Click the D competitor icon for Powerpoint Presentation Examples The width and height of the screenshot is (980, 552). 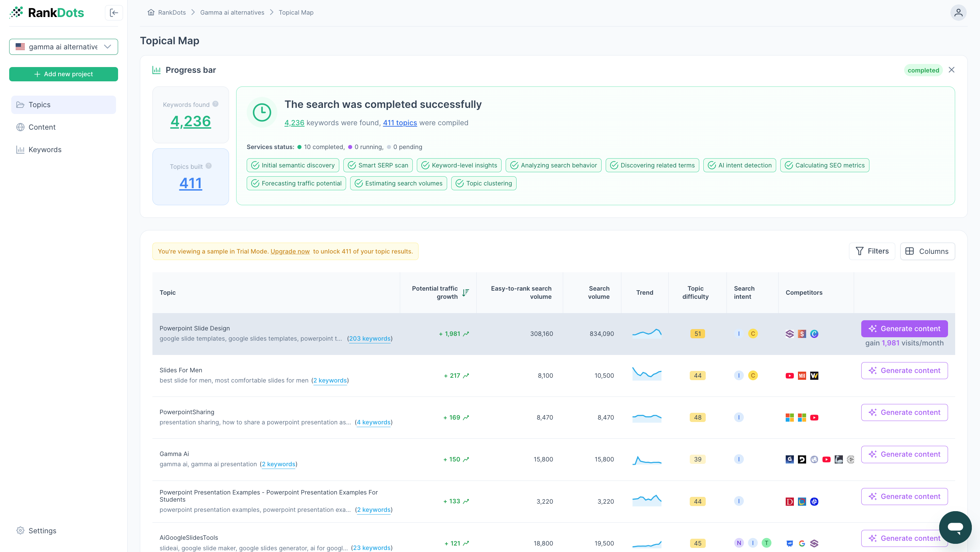pos(789,501)
